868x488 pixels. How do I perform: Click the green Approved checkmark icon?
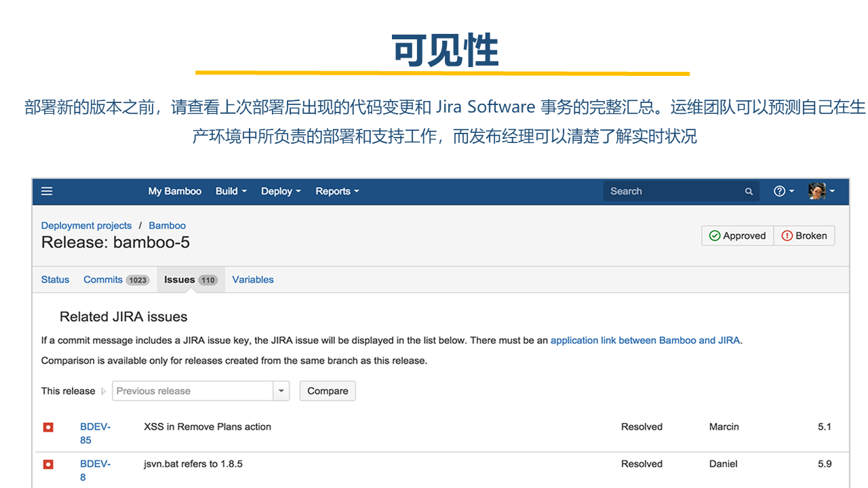click(x=714, y=236)
